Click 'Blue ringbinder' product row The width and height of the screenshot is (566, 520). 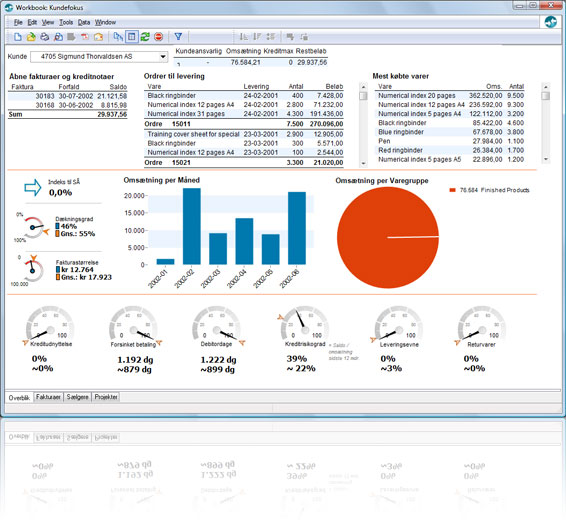click(x=449, y=132)
